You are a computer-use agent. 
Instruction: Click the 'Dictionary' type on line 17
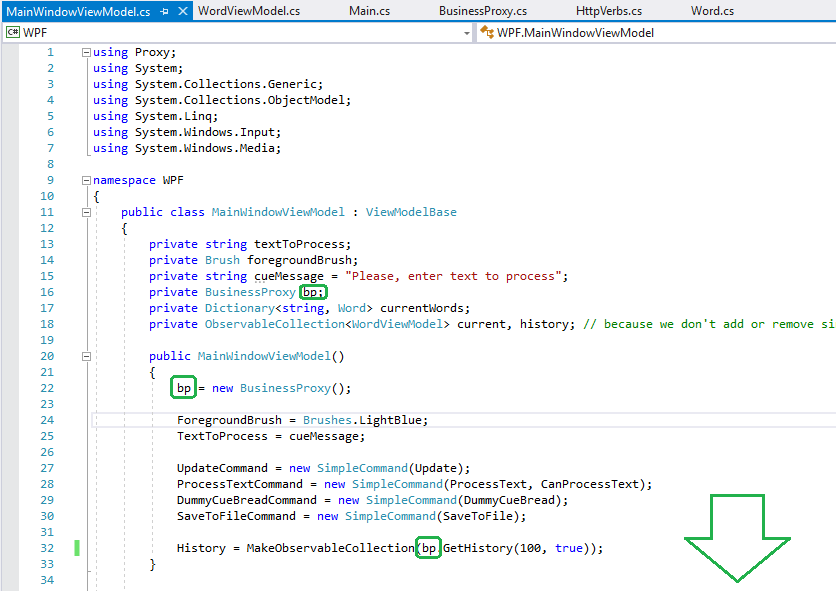[240, 308]
